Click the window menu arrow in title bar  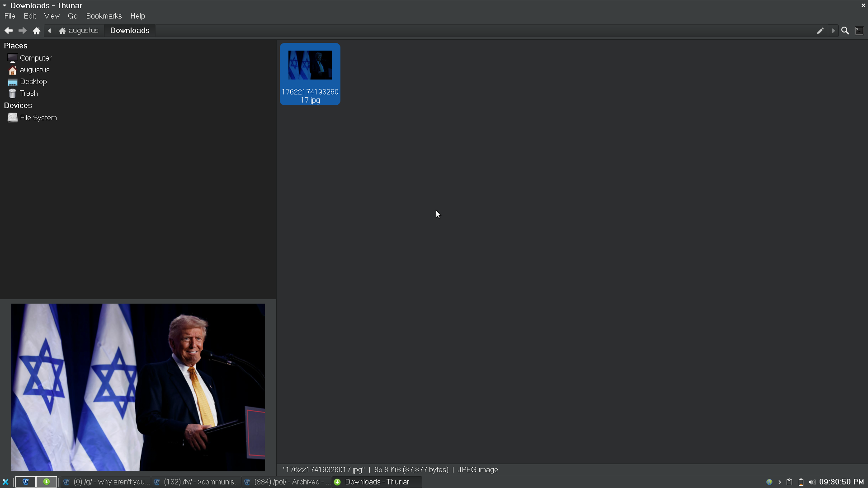tap(5, 5)
